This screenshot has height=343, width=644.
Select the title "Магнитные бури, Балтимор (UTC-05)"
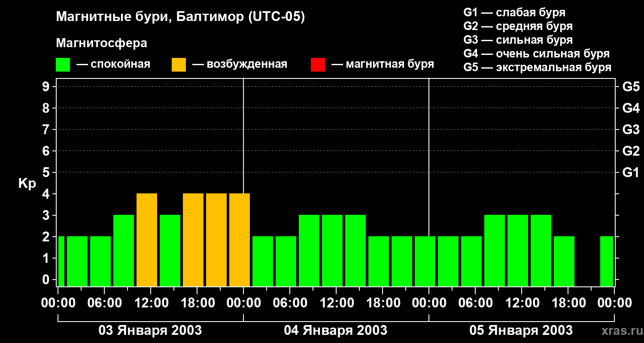pos(180,17)
